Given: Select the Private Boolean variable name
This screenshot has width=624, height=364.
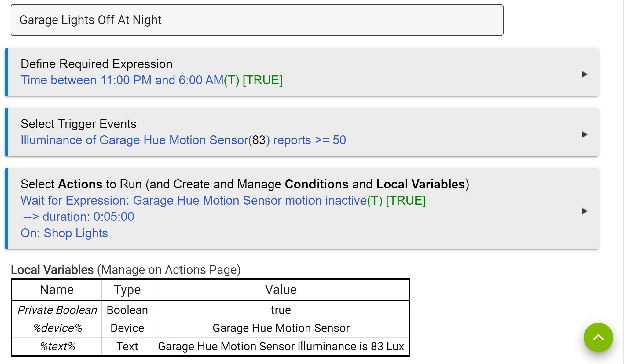Looking at the screenshot, I should click(57, 310).
